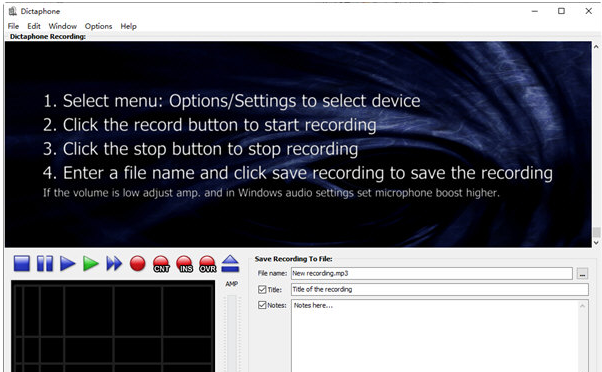Click the instructions panel scroll down arrow

point(596,243)
